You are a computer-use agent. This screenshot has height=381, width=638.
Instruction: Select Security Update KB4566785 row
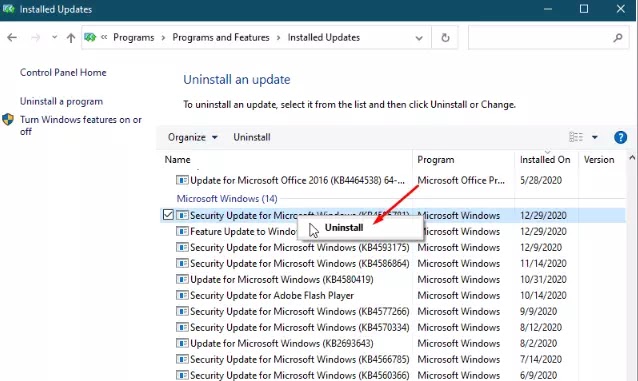(x=393, y=359)
